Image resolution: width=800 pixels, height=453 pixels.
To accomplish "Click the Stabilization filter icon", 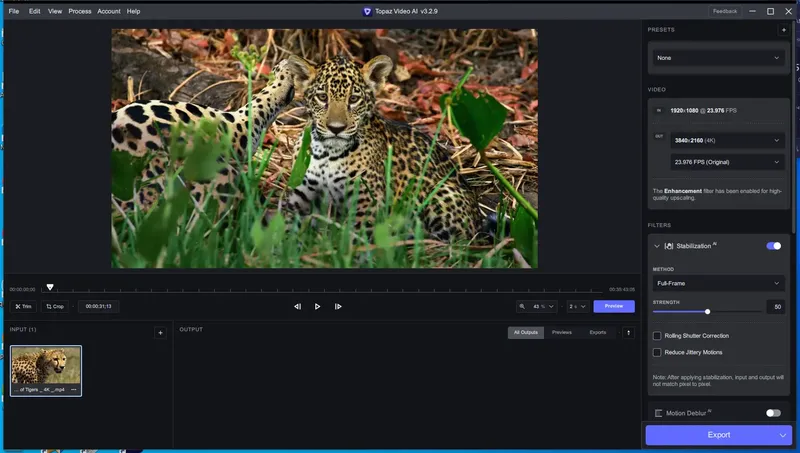I will (669, 246).
